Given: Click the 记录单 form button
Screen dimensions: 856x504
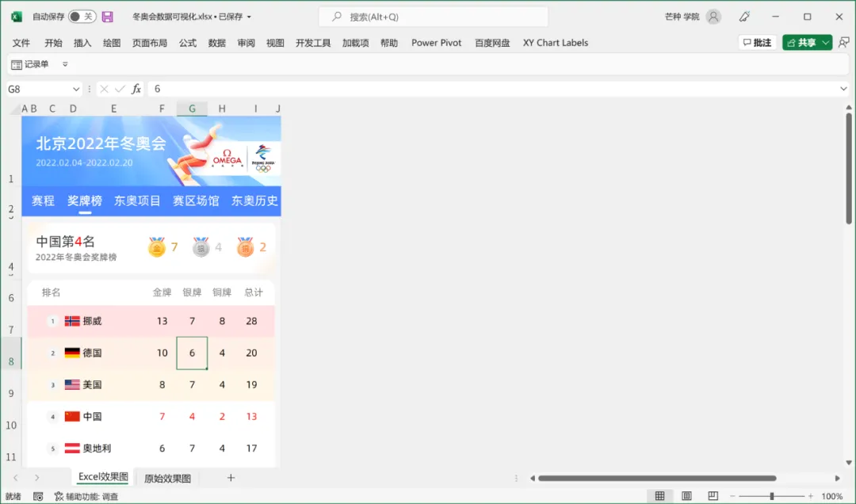Looking at the screenshot, I should coord(30,64).
